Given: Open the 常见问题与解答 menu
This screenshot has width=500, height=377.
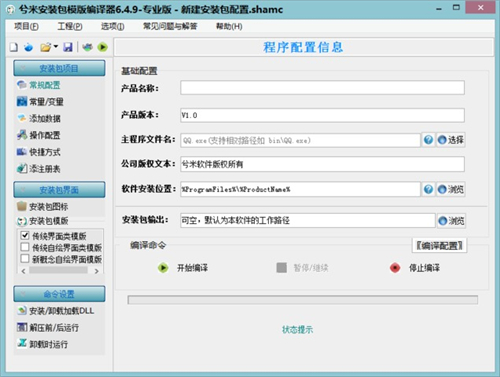Looking at the screenshot, I should [x=170, y=26].
